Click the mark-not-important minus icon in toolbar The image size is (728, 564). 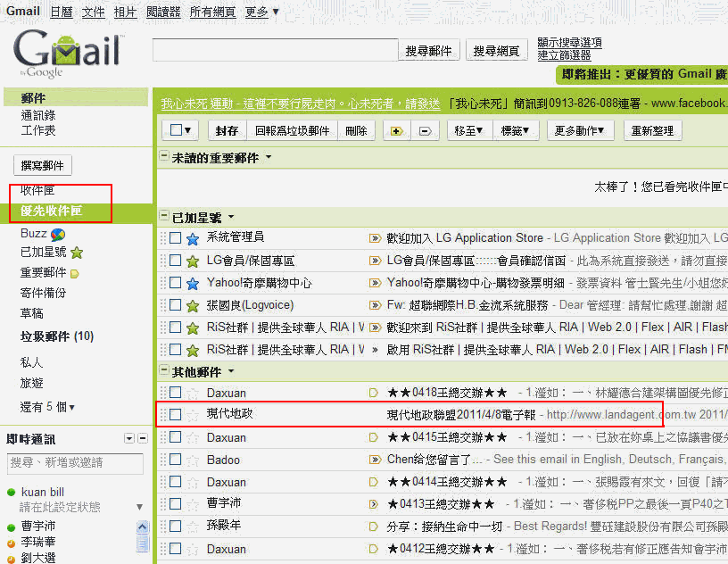coord(425,131)
